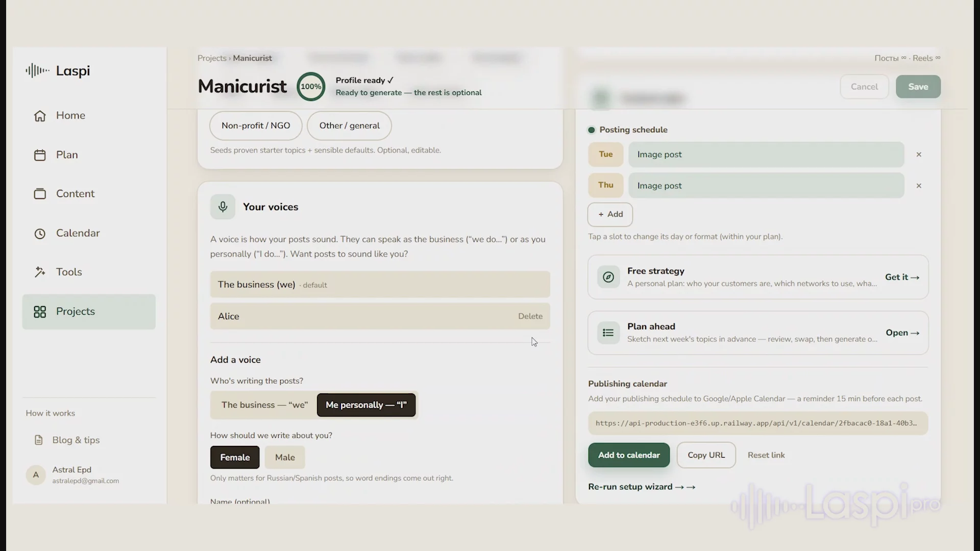Screen dimensions: 980x551
Task: Go to Projects in the sidebar
Action: pyautogui.click(x=89, y=312)
